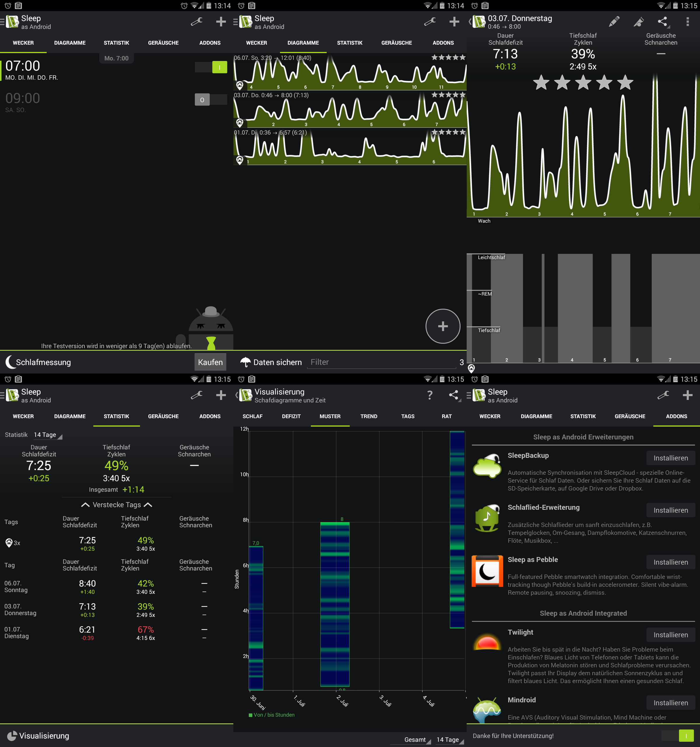Select the marker tool icon on 03.07. Donnerstag
700x747 pixels.
tap(638, 22)
